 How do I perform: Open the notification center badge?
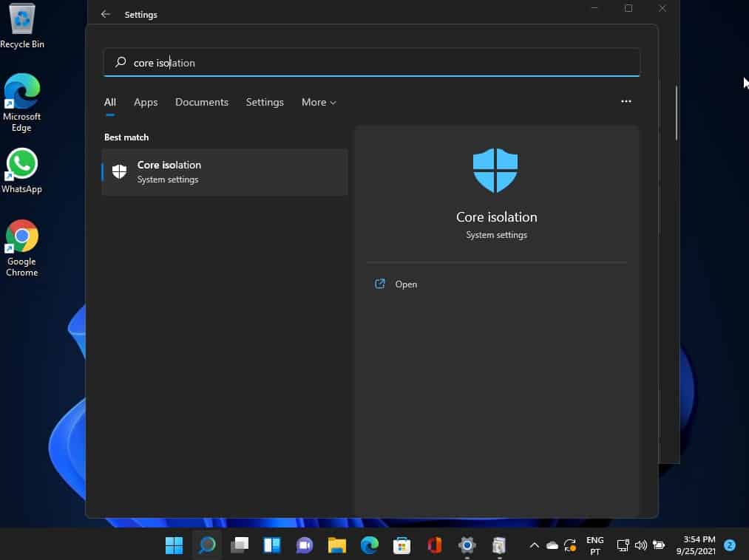click(x=730, y=545)
